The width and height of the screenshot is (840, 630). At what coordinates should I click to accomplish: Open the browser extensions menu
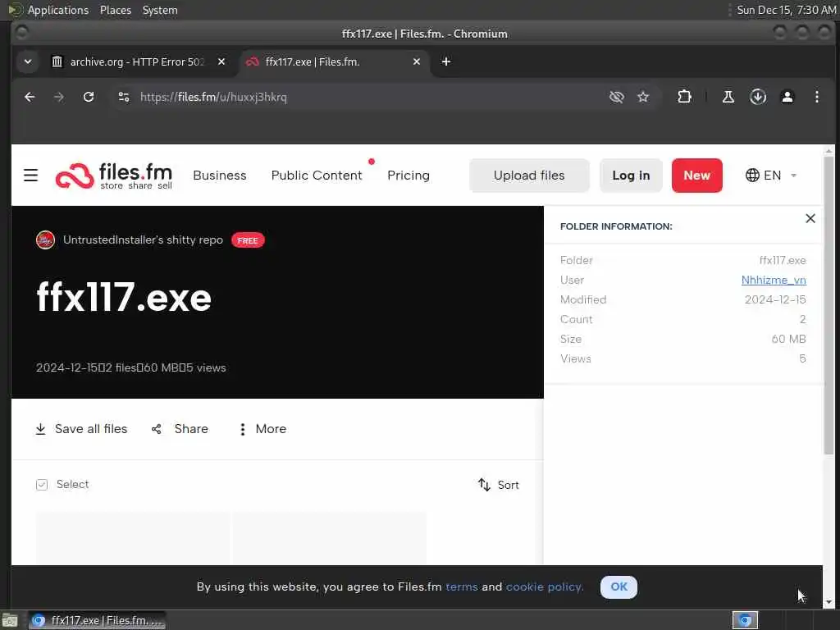pos(684,97)
